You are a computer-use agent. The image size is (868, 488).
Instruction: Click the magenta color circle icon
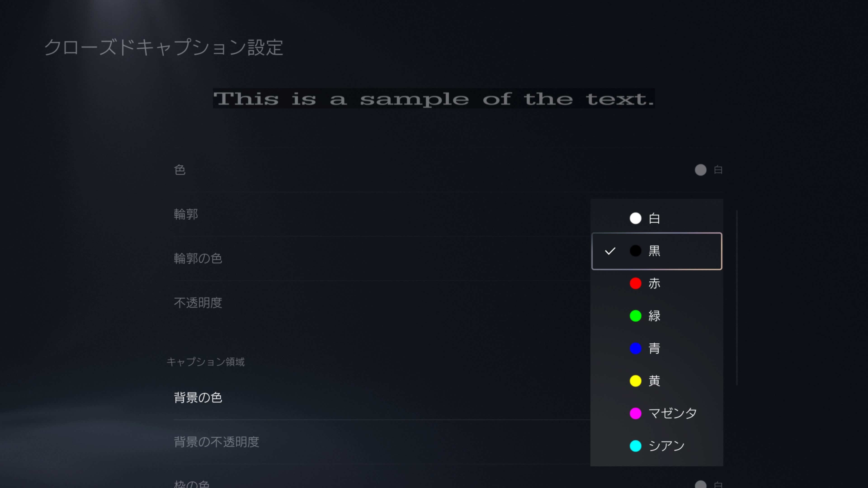tap(635, 413)
